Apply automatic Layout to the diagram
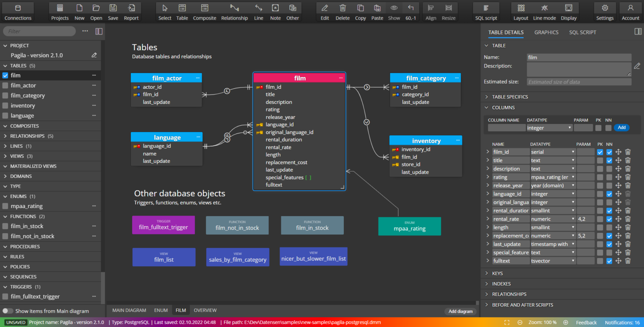The image size is (644, 327). 521,11
